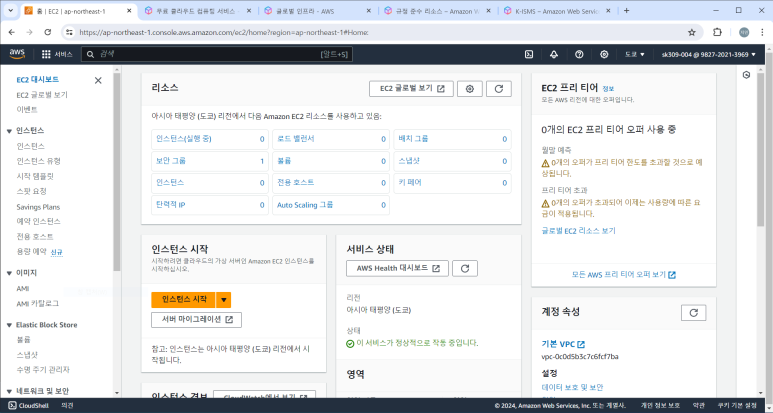Open the AWS Health 대시보드 button
This screenshot has width=773, height=413.
pos(397,268)
